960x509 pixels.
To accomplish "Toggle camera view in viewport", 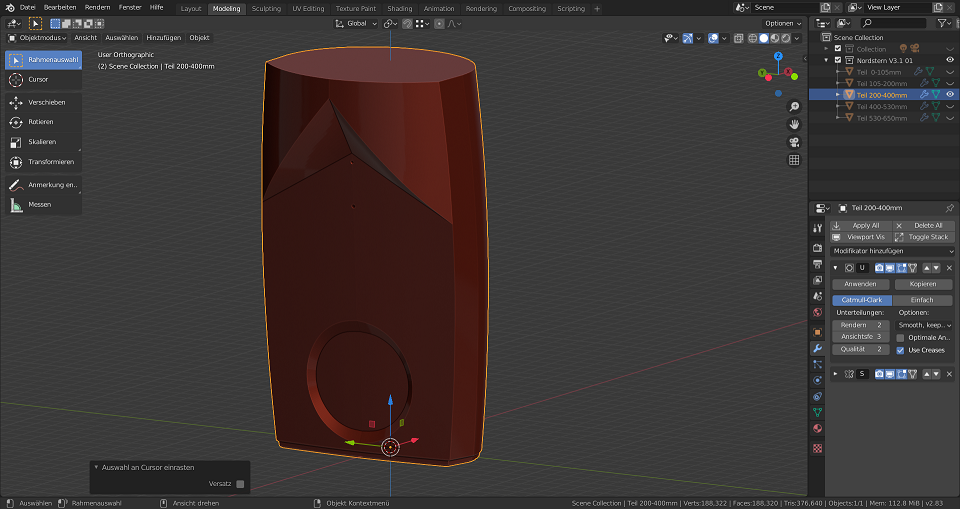I will 794,142.
